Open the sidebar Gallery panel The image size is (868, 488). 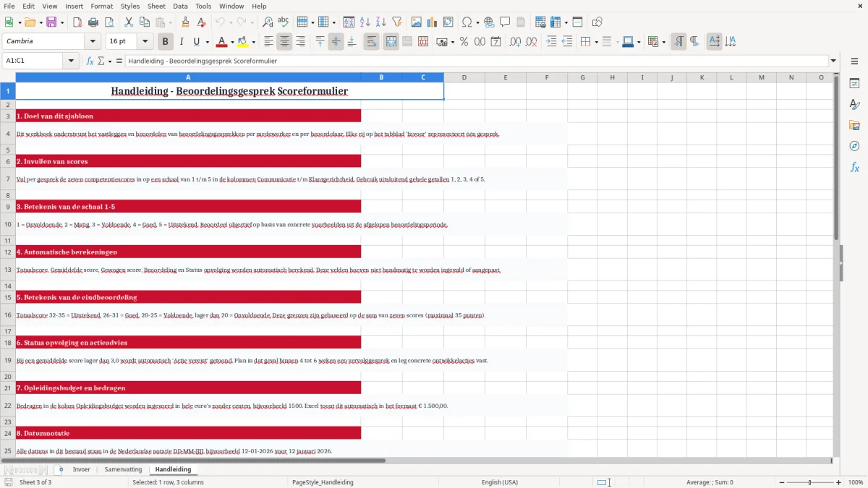[854, 125]
